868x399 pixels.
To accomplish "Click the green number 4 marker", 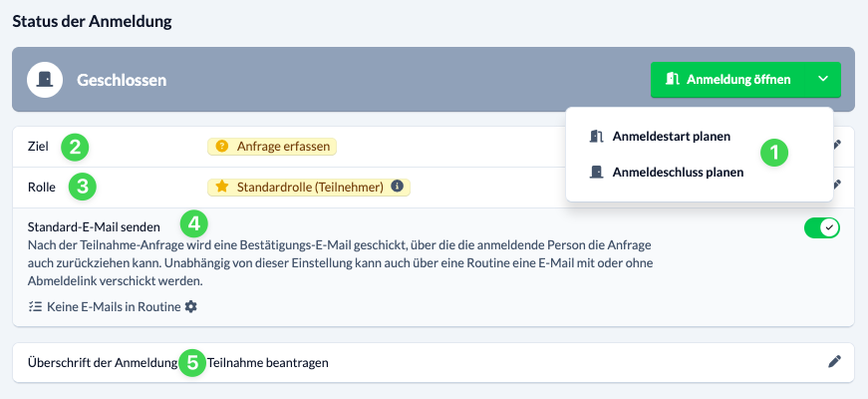I will 193,222.
